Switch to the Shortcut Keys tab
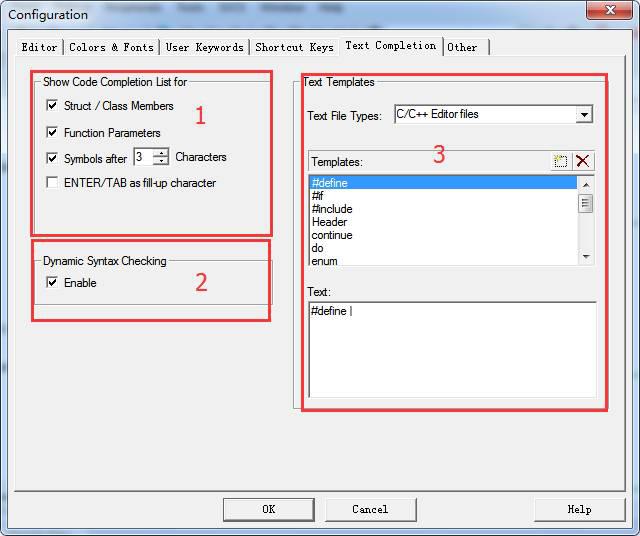 click(294, 47)
